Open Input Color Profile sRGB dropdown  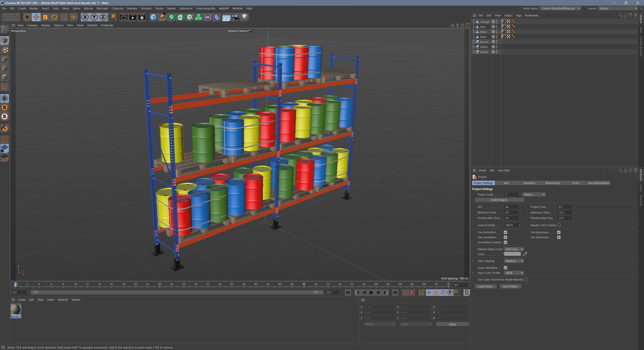pyautogui.click(x=514, y=273)
